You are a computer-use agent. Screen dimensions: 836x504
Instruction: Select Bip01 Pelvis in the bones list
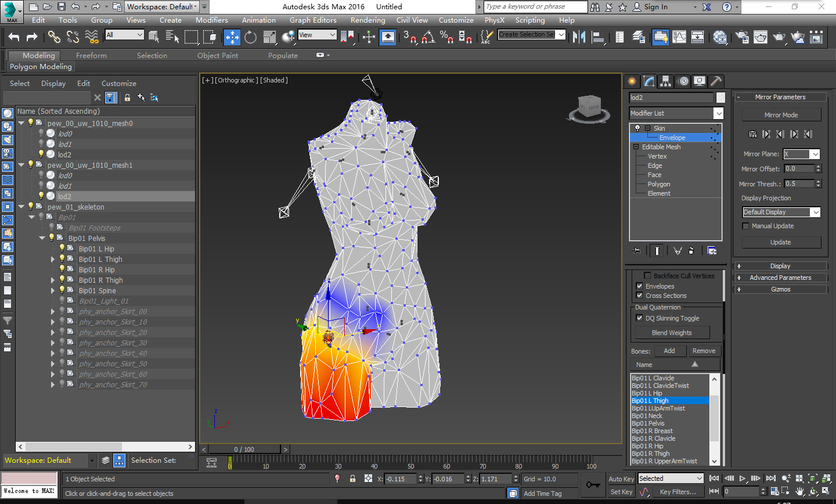648,423
